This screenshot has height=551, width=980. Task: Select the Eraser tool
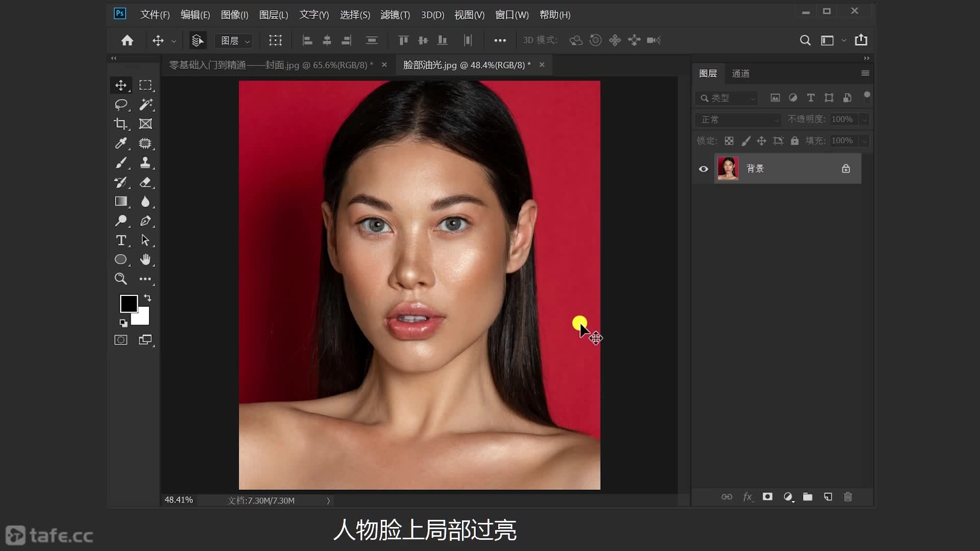pos(145,182)
